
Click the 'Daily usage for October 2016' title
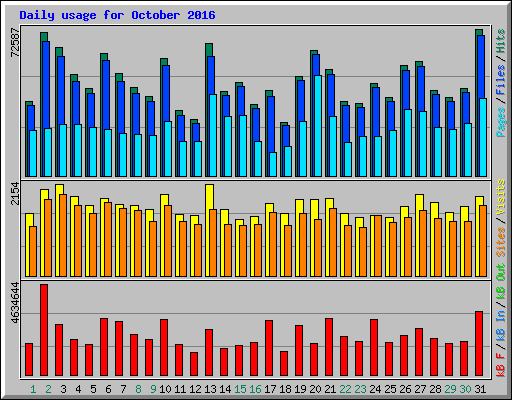point(117,15)
